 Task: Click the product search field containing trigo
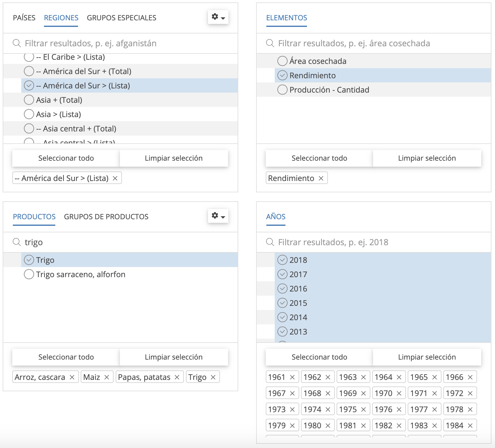126,242
